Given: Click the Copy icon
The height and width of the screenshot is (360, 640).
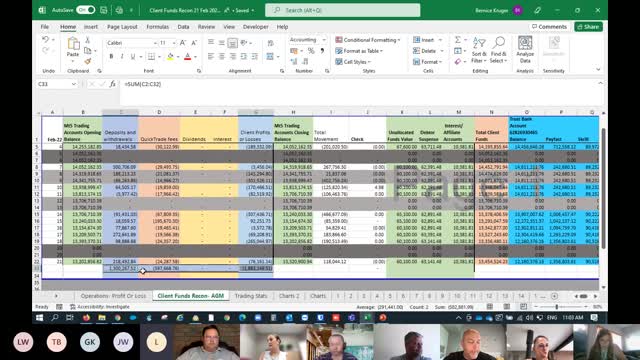Looking at the screenshot, I should point(87,51).
